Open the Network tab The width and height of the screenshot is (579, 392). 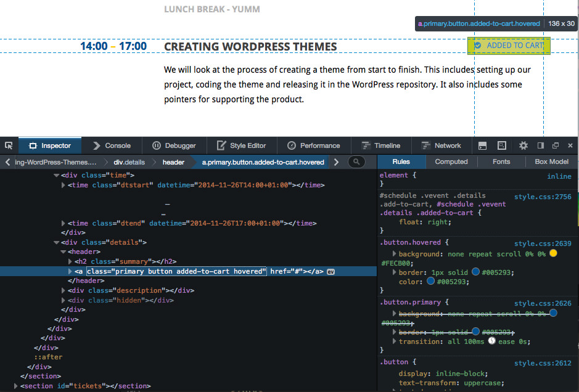(441, 146)
